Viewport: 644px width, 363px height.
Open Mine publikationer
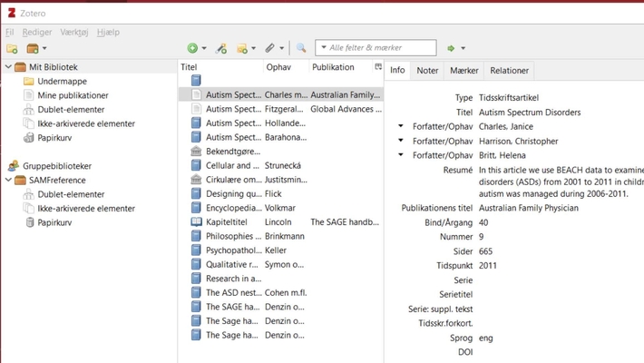[x=73, y=95]
